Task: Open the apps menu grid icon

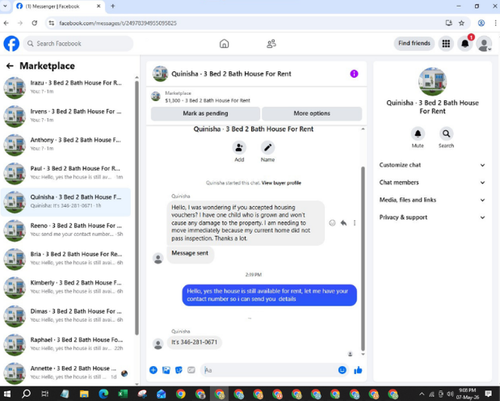Action: point(446,44)
